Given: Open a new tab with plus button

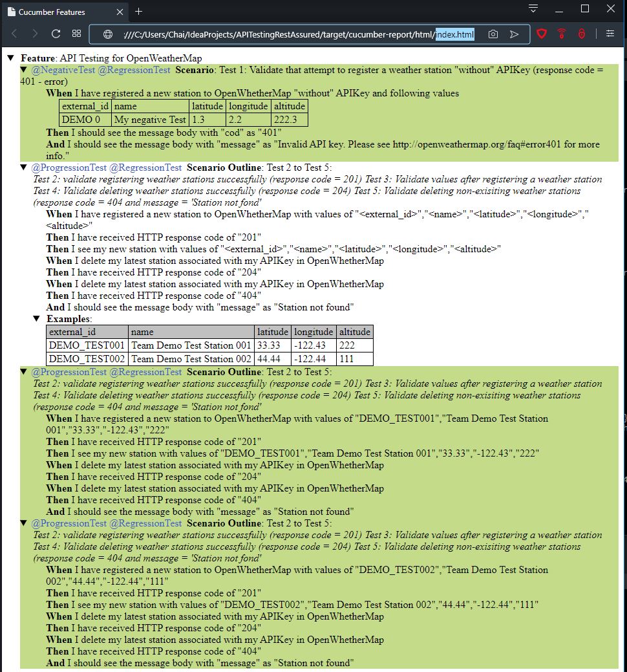Looking at the screenshot, I should point(139,12).
